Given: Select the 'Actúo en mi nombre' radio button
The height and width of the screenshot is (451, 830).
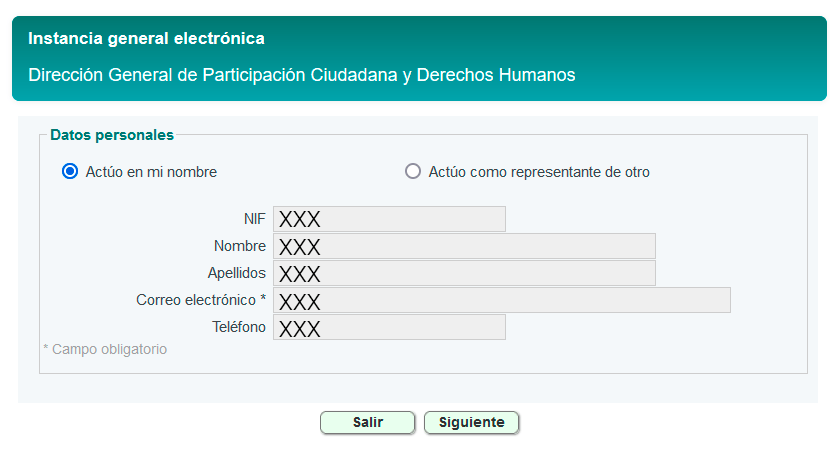Looking at the screenshot, I should pyautogui.click(x=70, y=171).
